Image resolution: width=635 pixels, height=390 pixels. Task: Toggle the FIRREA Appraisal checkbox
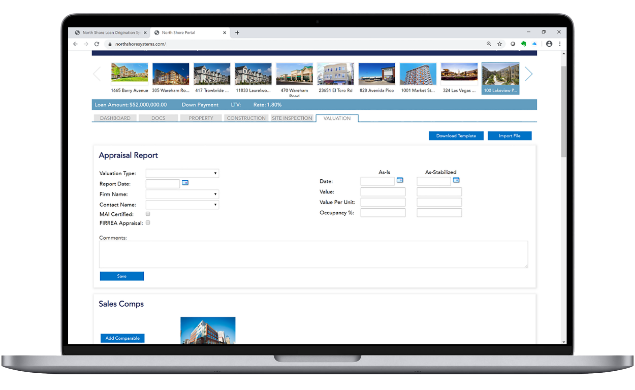(x=148, y=223)
